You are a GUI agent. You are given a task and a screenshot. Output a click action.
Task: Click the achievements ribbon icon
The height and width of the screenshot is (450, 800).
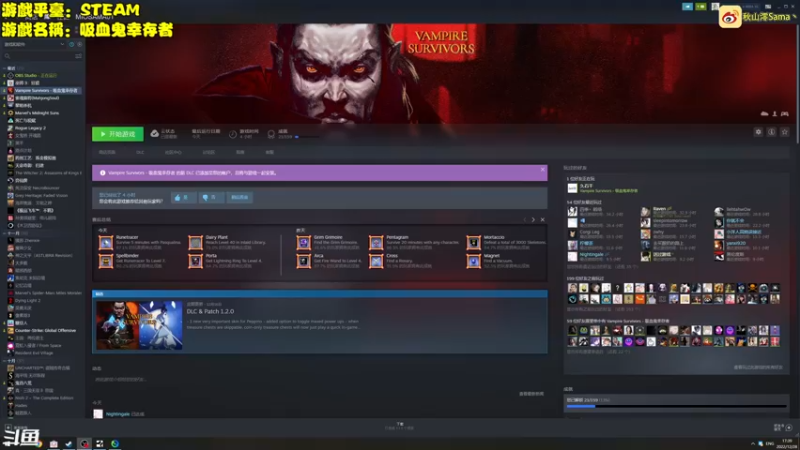(271, 134)
